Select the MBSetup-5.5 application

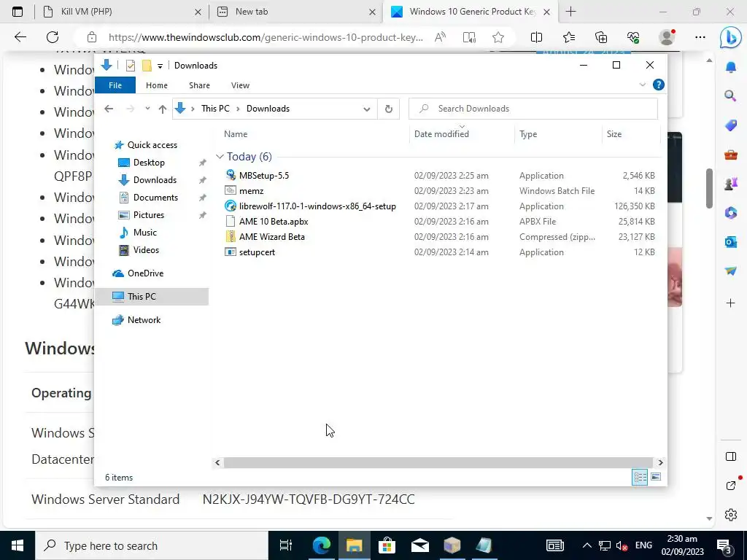(x=263, y=176)
